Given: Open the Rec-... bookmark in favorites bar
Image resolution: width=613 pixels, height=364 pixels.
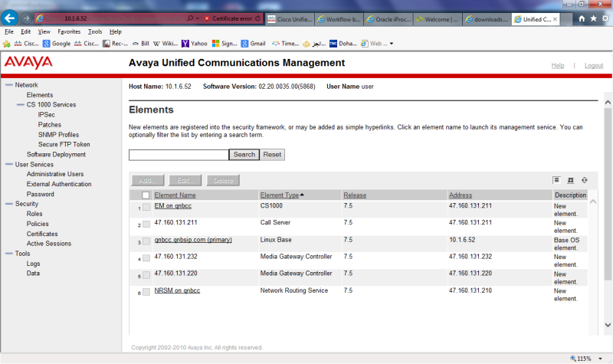Looking at the screenshot, I should [116, 44].
